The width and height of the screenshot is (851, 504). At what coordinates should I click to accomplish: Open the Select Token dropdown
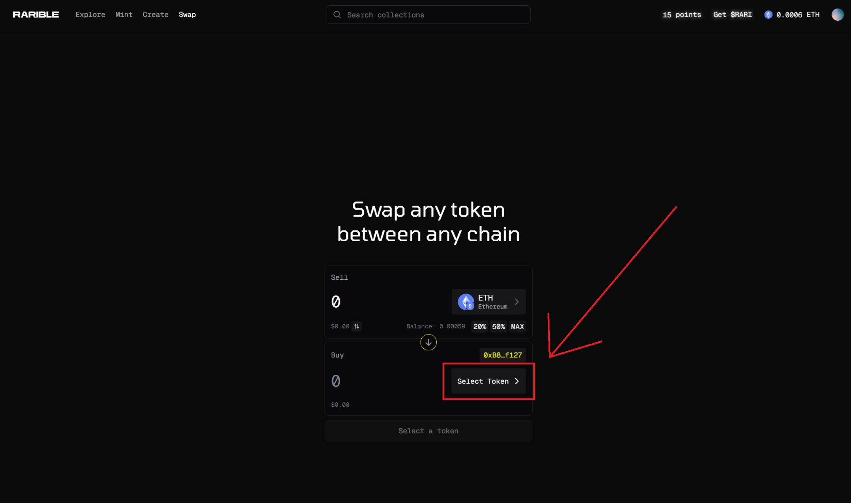pos(488,381)
